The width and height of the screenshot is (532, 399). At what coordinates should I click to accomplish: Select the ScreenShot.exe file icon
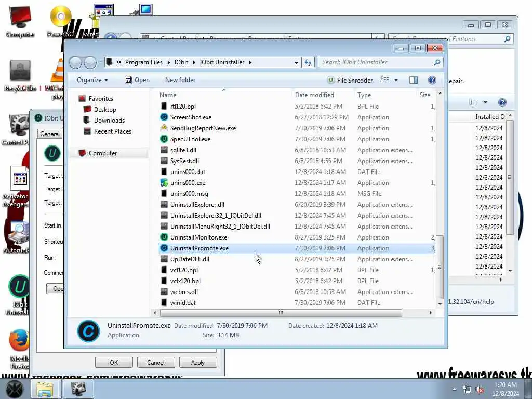[x=164, y=117]
